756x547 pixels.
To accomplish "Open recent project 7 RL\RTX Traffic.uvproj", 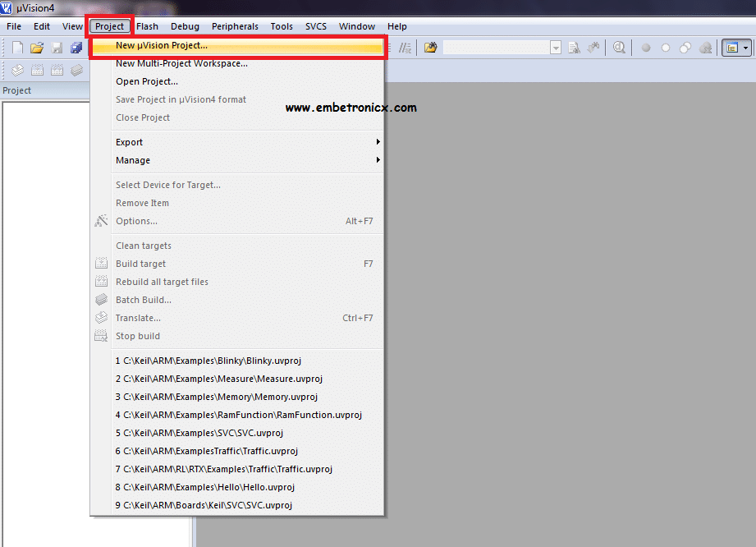I will [238, 469].
